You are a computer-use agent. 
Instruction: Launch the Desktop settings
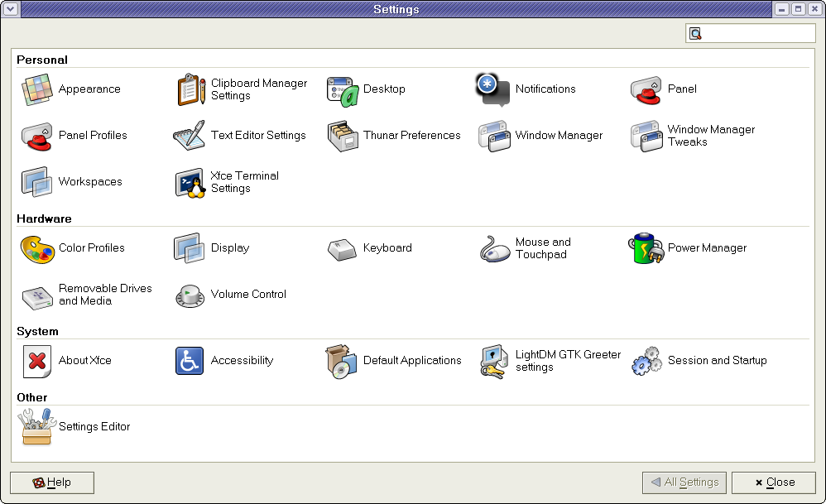coord(341,89)
